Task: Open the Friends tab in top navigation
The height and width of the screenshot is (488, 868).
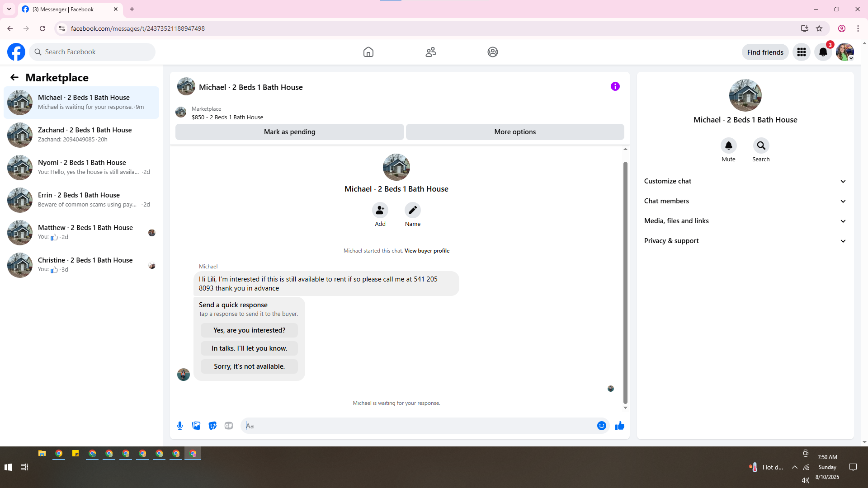Action: (430, 52)
